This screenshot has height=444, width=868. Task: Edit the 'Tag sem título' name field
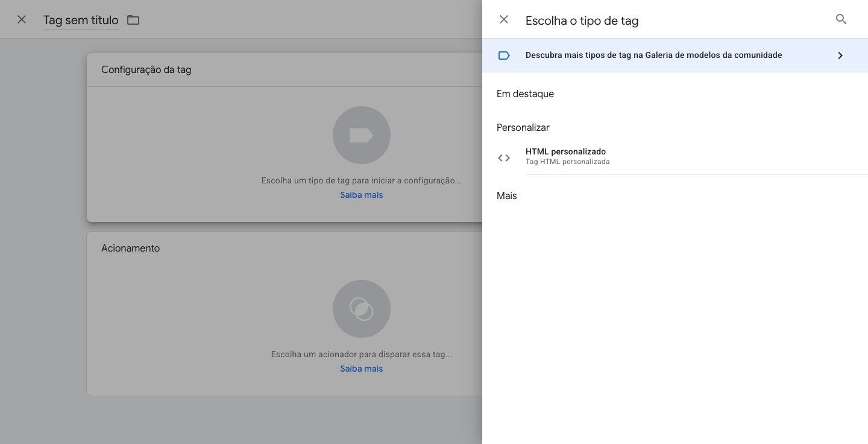[81, 20]
